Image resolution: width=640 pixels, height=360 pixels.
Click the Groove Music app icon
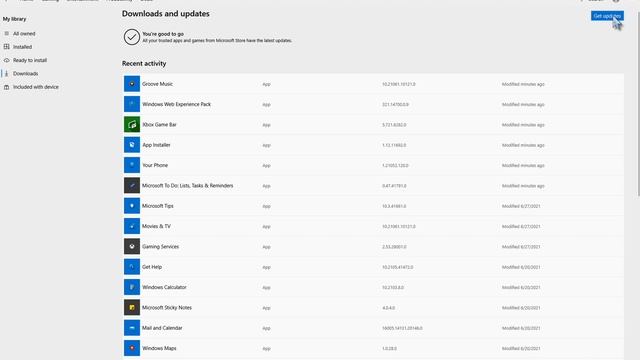click(x=132, y=84)
